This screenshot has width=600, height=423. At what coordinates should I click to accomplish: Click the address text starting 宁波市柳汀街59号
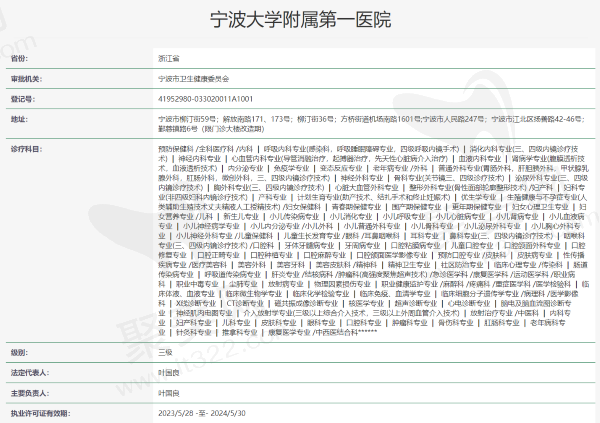(x=372, y=124)
